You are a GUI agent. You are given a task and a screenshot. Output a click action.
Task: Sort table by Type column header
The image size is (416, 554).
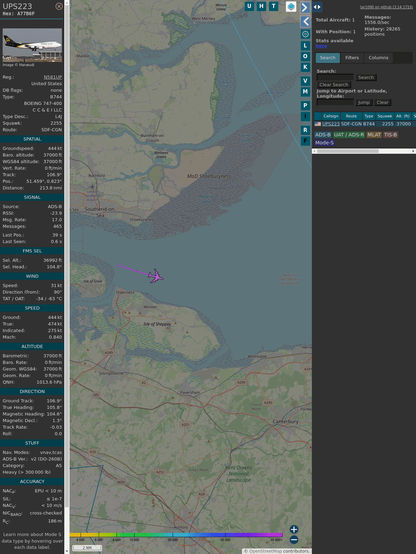pos(369,116)
